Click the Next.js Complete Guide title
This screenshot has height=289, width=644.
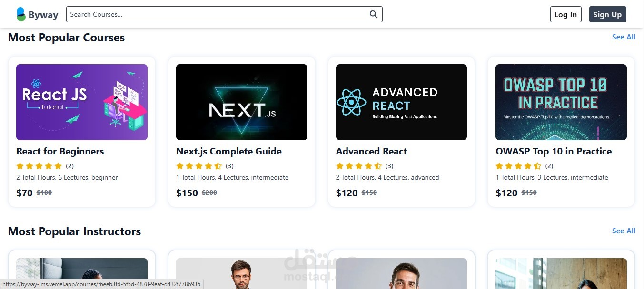229,151
